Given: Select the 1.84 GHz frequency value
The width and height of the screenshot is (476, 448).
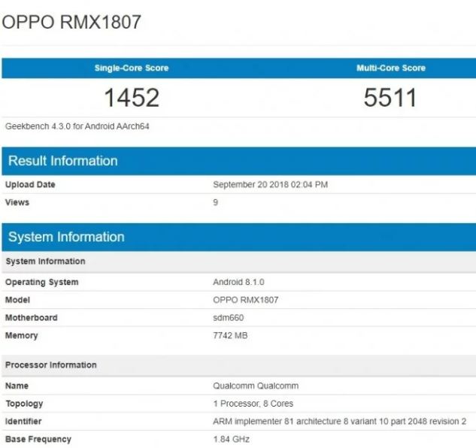Looking at the screenshot, I should coord(232,439).
